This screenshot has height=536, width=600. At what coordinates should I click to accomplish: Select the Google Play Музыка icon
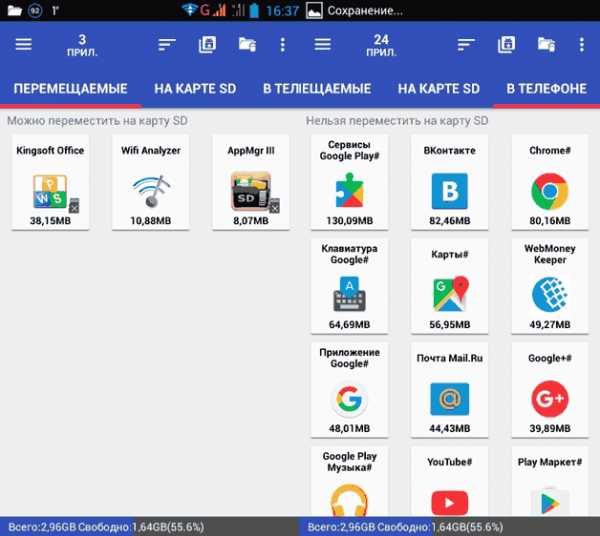tap(349, 500)
